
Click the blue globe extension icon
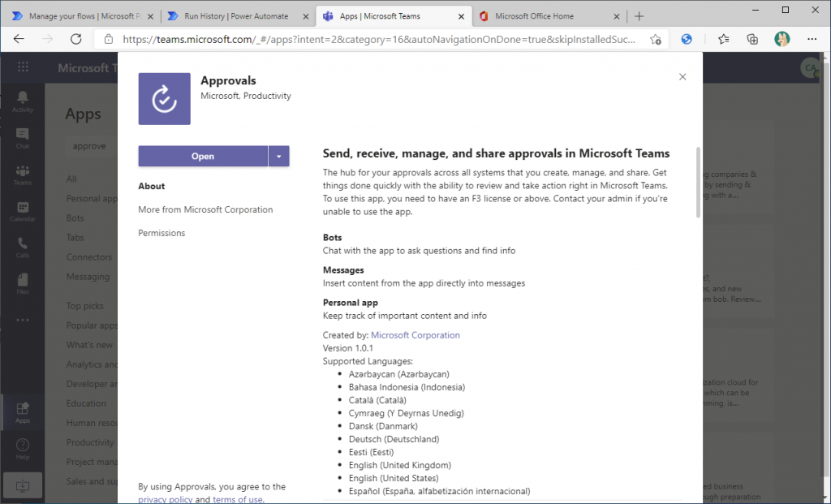[x=687, y=39]
